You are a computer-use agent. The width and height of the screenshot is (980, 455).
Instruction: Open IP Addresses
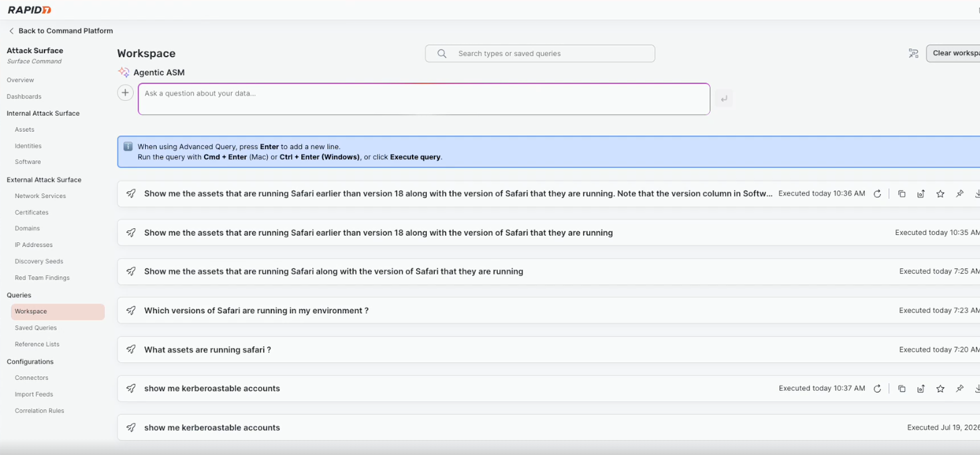(33, 245)
